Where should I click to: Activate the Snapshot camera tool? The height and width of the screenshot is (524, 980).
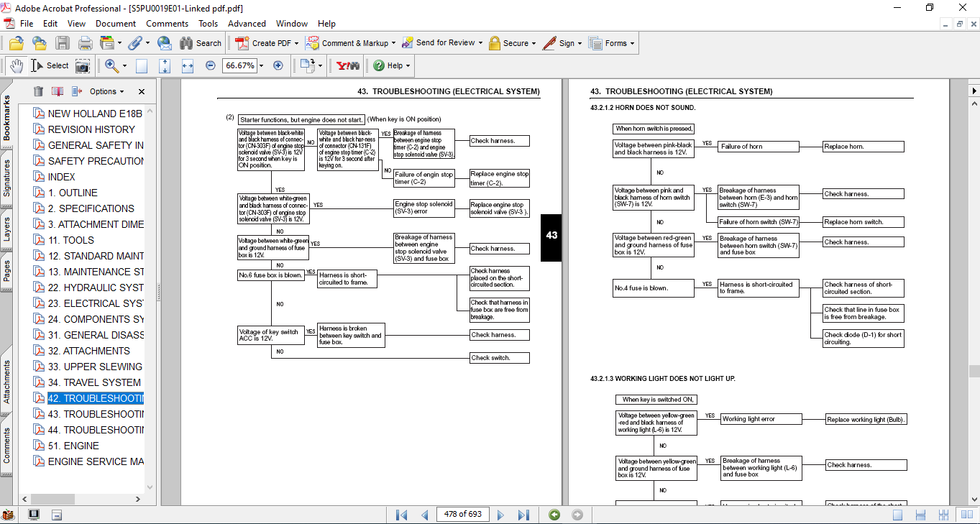pyautogui.click(x=83, y=65)
